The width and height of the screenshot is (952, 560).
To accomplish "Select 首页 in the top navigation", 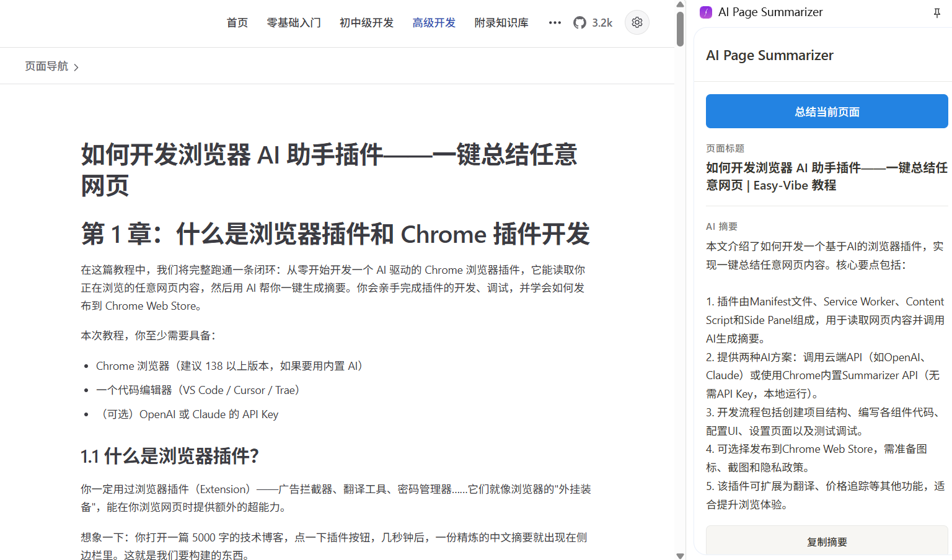I will tap(237, 22).
